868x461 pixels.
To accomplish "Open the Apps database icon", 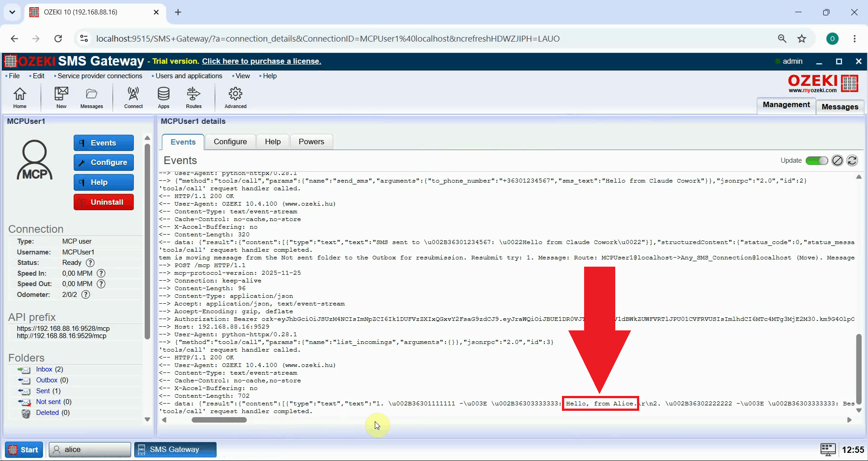I will (164, 98).
